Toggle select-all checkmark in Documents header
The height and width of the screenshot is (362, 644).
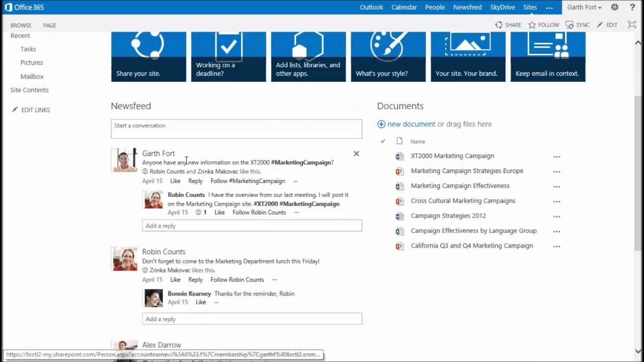tap(383, 141)
